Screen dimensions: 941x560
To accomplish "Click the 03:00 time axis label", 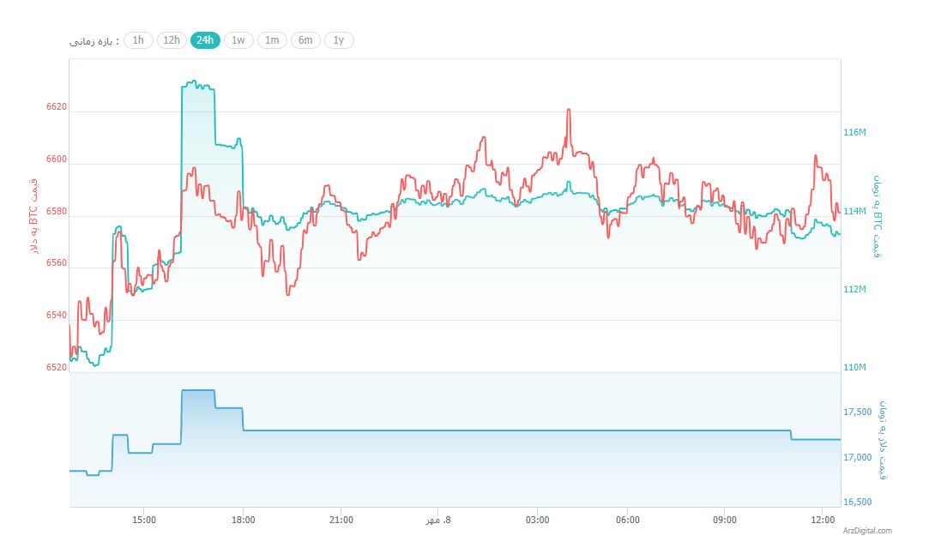I will (538, 520).
